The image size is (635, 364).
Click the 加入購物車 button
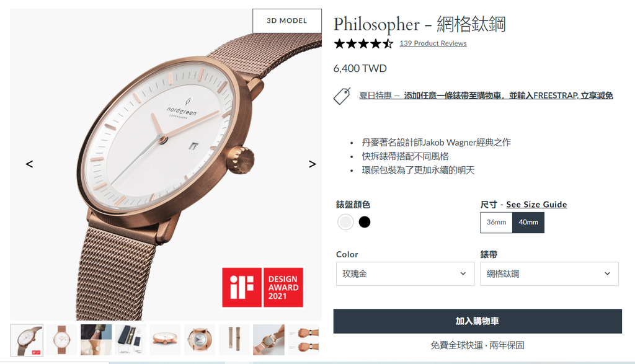click(x=477, y=321)
